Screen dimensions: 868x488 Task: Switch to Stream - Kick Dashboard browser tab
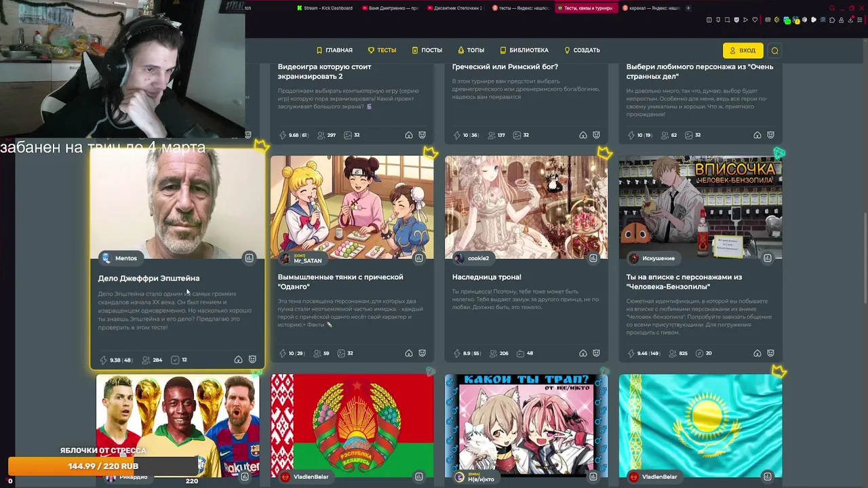(x=325, y=8)
